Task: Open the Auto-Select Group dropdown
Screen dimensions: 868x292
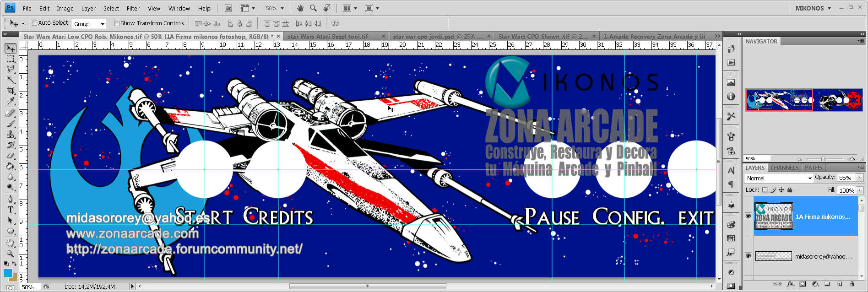Action: 89,24
